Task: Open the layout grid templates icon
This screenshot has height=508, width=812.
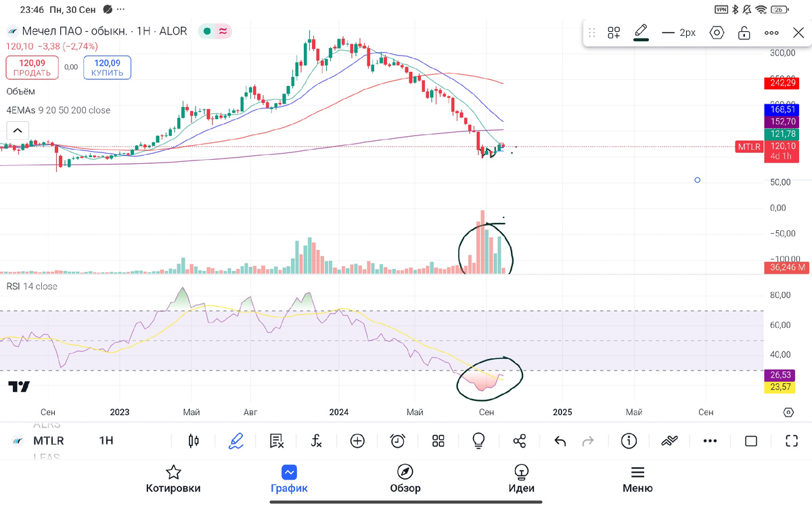Action: [x=438, y=442]
